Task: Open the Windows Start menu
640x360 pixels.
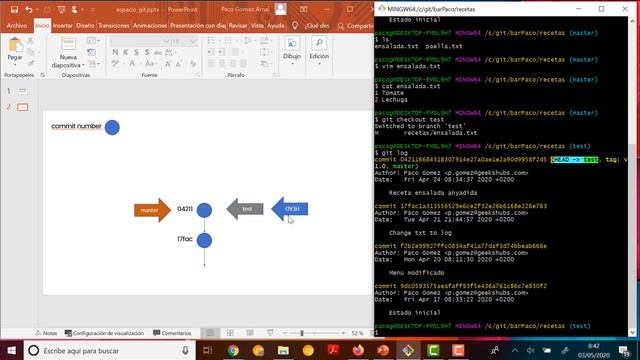Action: 11,351
